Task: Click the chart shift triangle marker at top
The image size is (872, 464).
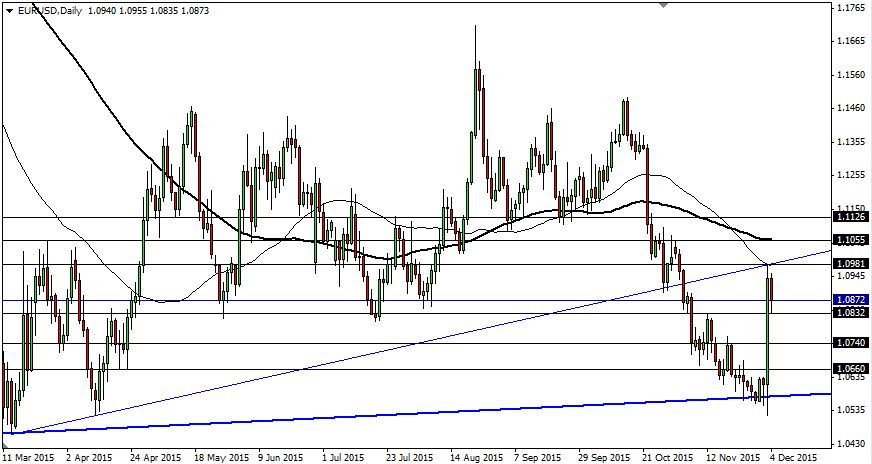Action: pyautogui.click(x=662, y=5)
